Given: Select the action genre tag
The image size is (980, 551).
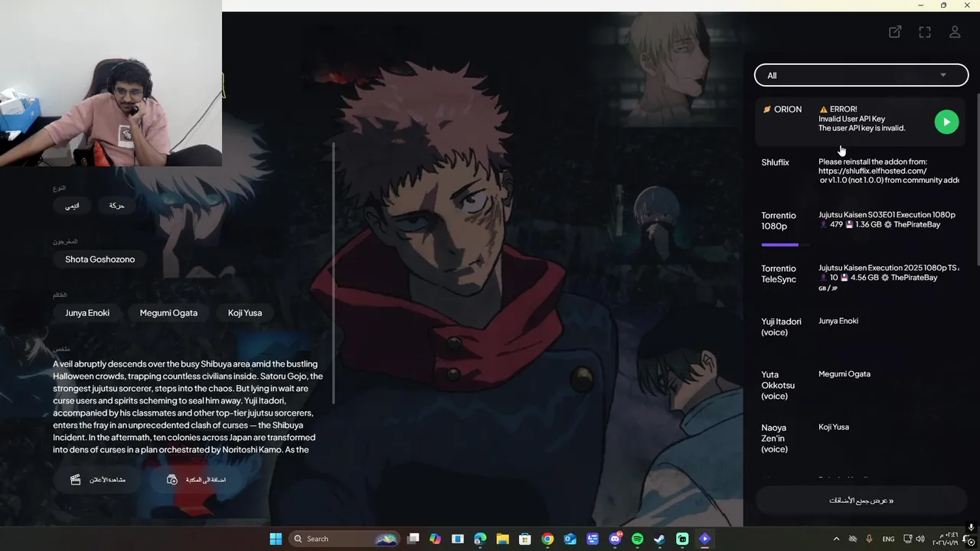Looking at the screenshot, I should [116, 206].
